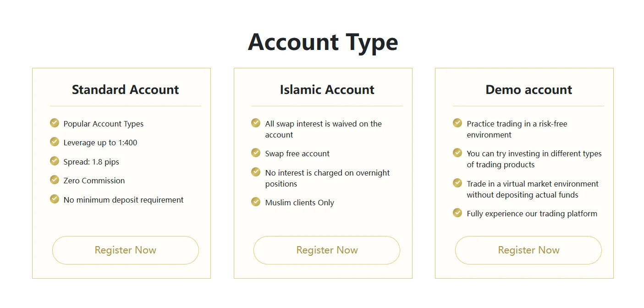Select the Standard Account heading
The image size is (644, 308).
pos(126,89)
